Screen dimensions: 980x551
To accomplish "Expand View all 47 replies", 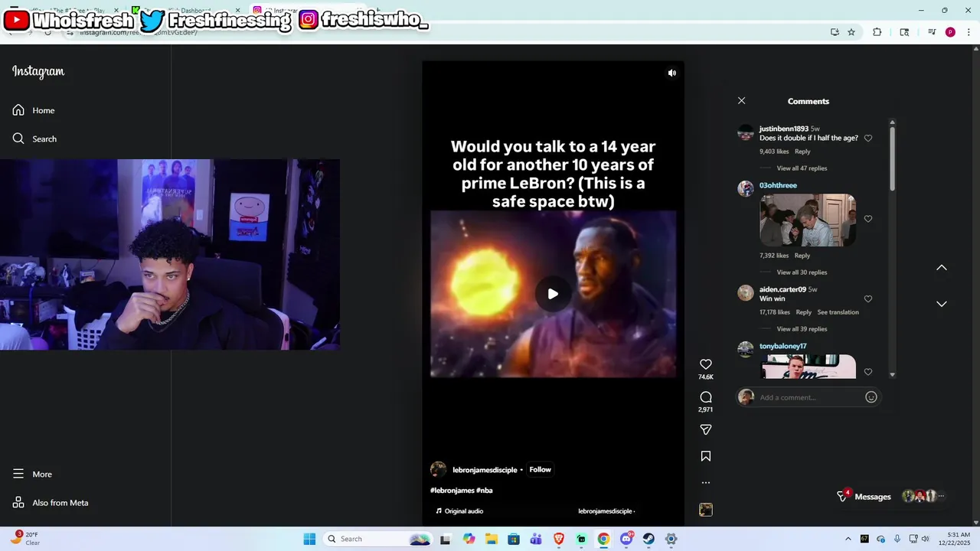I will click(x=802, y=168).
